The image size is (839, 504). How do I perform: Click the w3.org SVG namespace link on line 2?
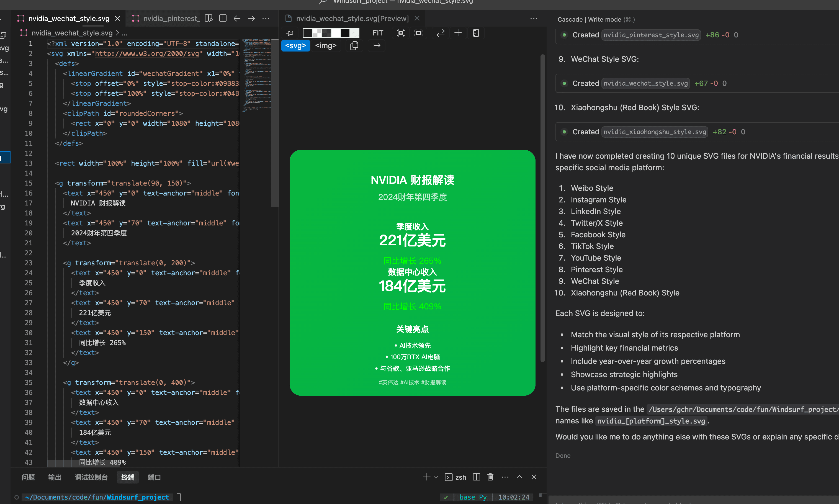pyautogui.click(x=147, y=54)
